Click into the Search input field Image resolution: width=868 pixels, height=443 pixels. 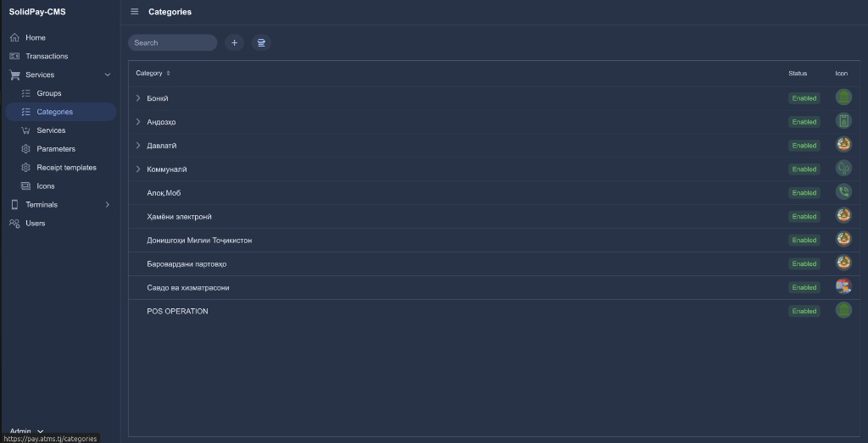click(172, 42)
